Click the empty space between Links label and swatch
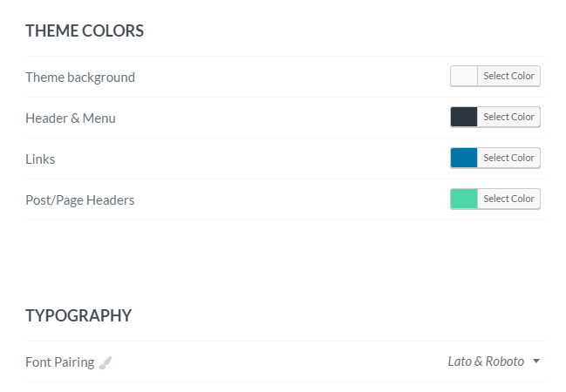Viewport: 566px width, 392px height. [x=253, y=159]
